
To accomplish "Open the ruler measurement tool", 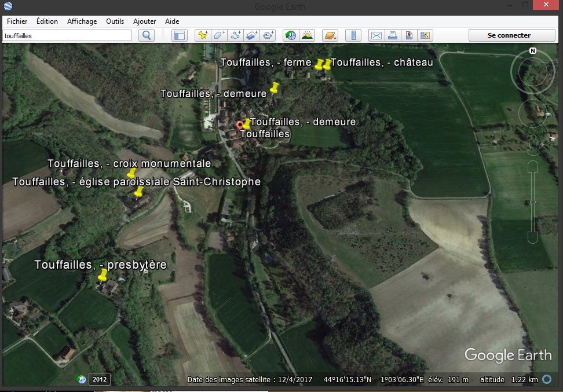I will coord(353,35).
